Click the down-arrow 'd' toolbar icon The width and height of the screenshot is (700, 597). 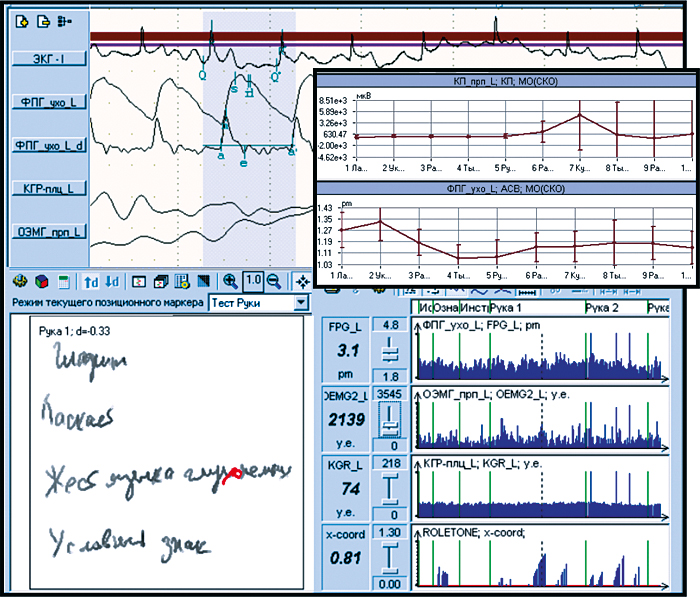pos(112,282)
